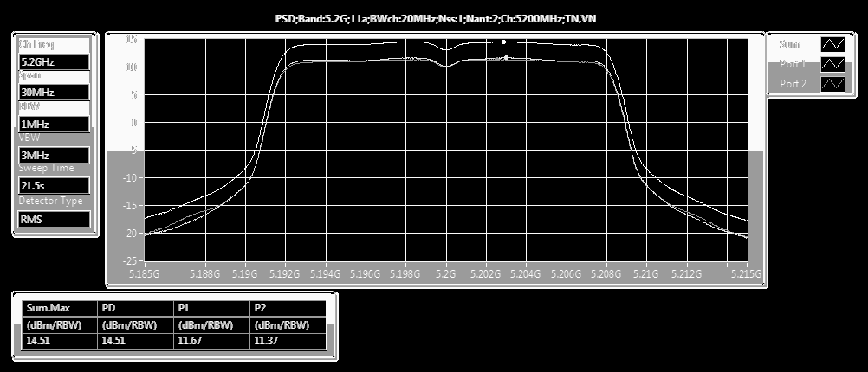This screenshot has width=868, height=372.
Task: Click the Port 2 trace style icon
Action: (833, 83)
